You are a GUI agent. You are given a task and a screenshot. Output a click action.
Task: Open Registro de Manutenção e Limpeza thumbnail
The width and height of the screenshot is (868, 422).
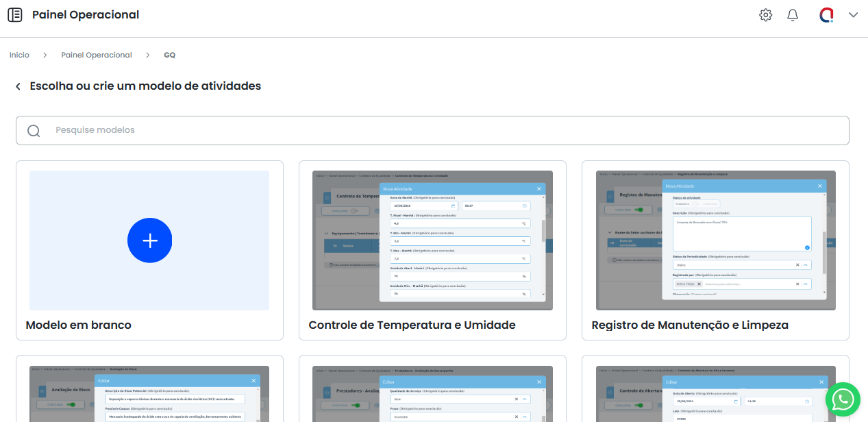point(715,240)
